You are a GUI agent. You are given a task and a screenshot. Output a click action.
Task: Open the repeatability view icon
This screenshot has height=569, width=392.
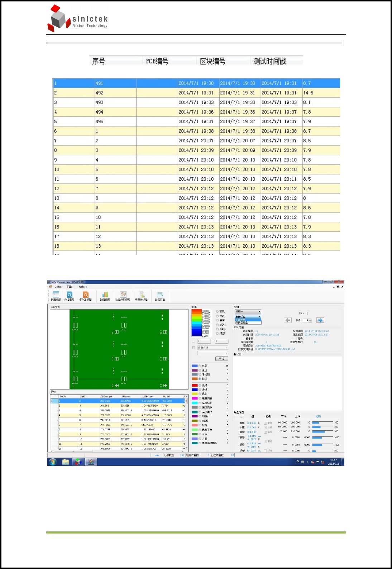142,296
